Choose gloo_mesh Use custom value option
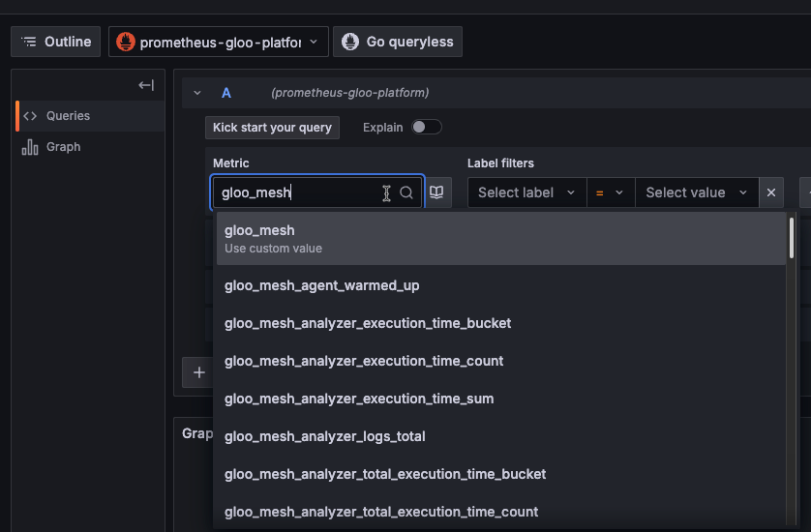This screenshot has width=811, height=532. (x=500, y=239)
